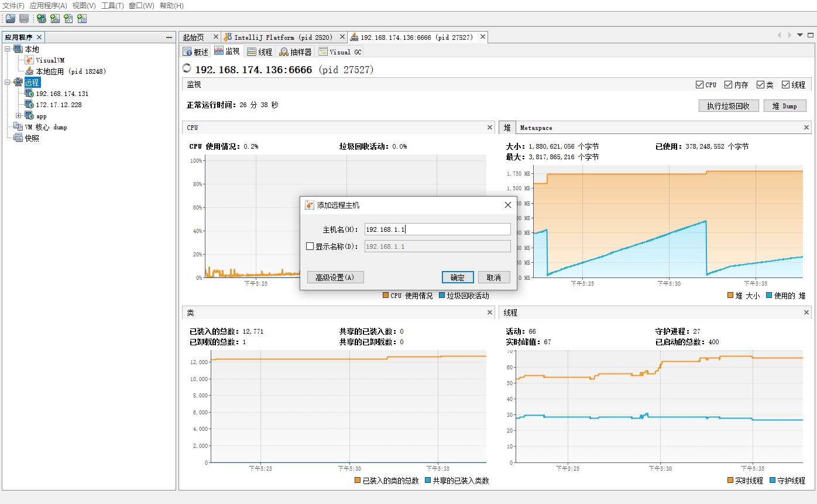The height and width of the screenshot is (504, 817).
Task: Switch to the 抽样器 tab
Action: click(x=296, y=52)
